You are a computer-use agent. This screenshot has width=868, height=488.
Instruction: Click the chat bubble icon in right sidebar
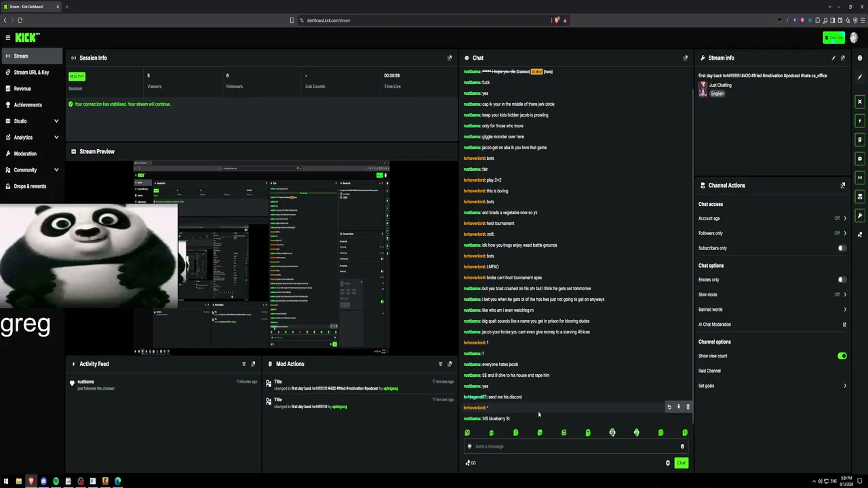click(860, 159)
